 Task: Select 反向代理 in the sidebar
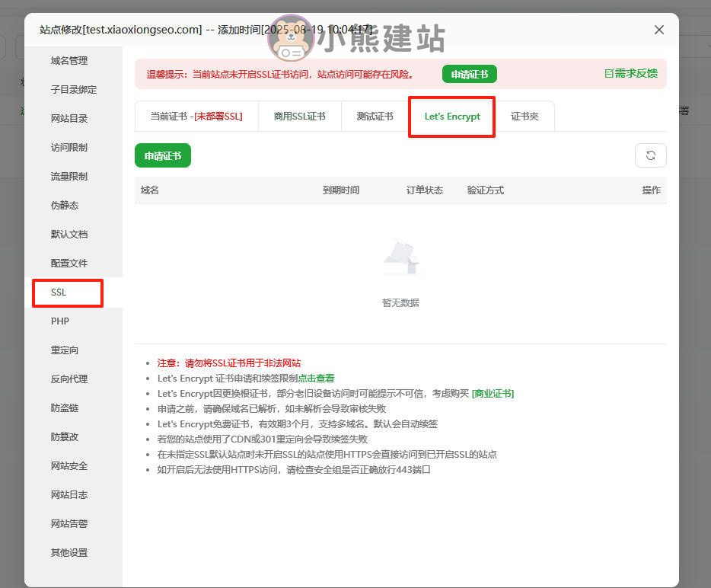69,379
